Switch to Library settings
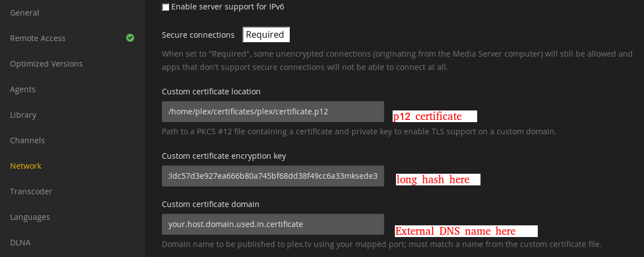Image resolution: width=644 pixels, height=257 pixels. click(23, 115)
